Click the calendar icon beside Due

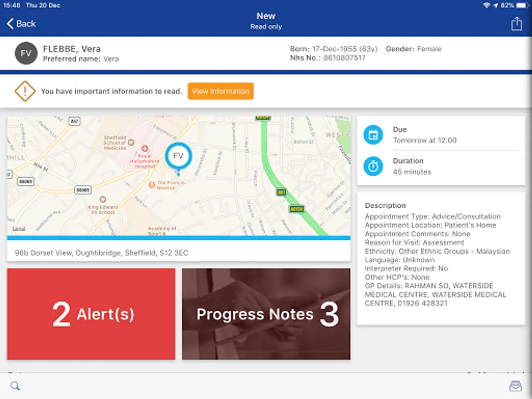(373, 135)
